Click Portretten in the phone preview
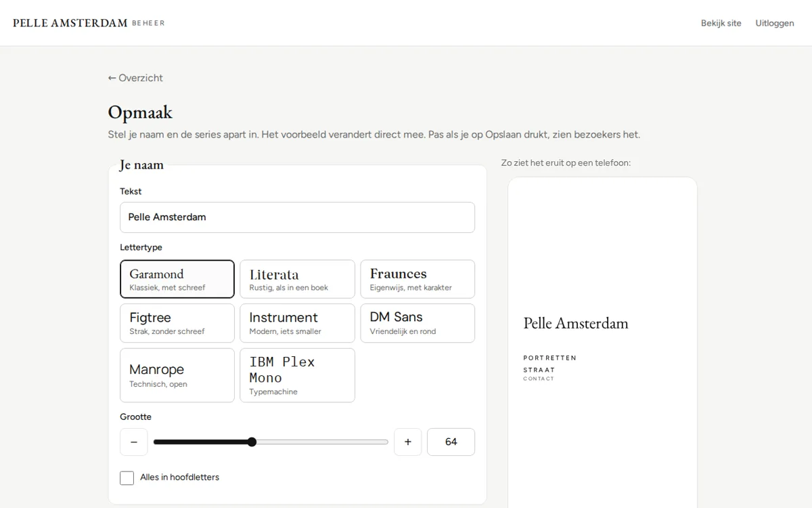Image resolution: width=812 pixels, height=508 pixels. (x=549, y=358)
